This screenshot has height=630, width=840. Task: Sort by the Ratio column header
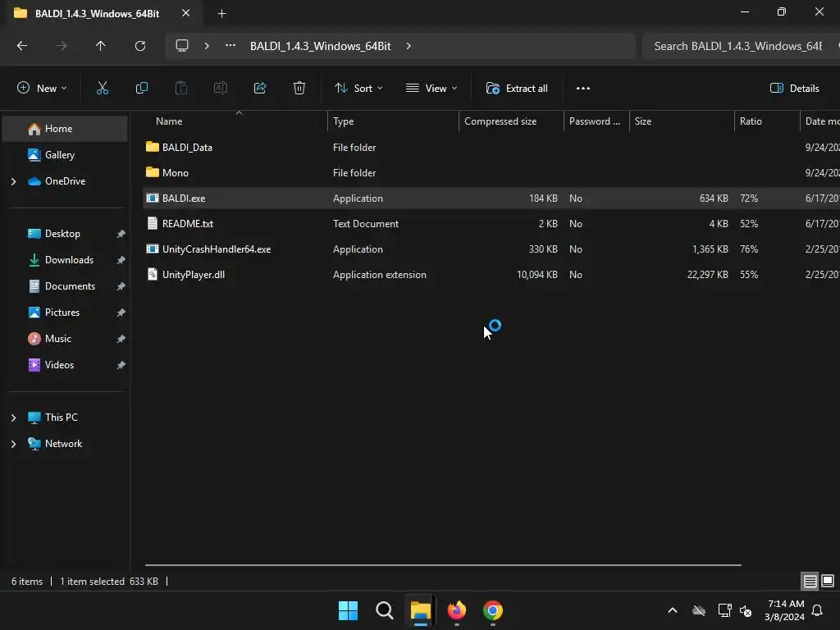pyautogui.click(x=767, y=121)
